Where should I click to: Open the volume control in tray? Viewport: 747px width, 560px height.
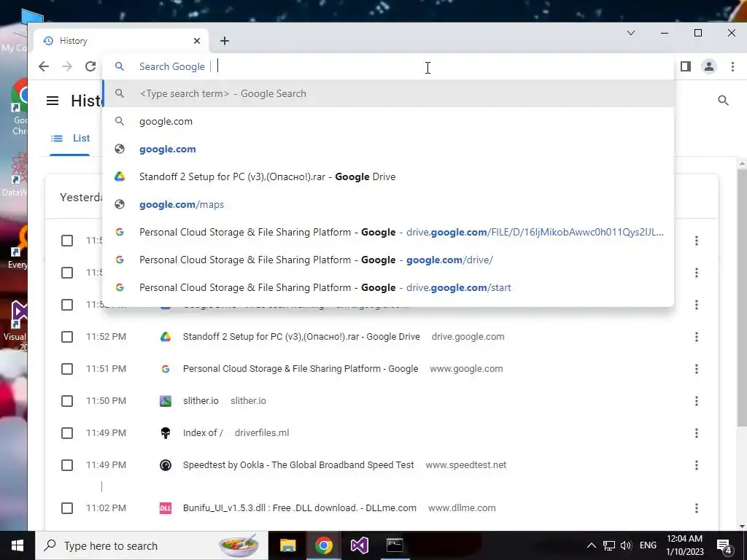(x=626, y=545)
